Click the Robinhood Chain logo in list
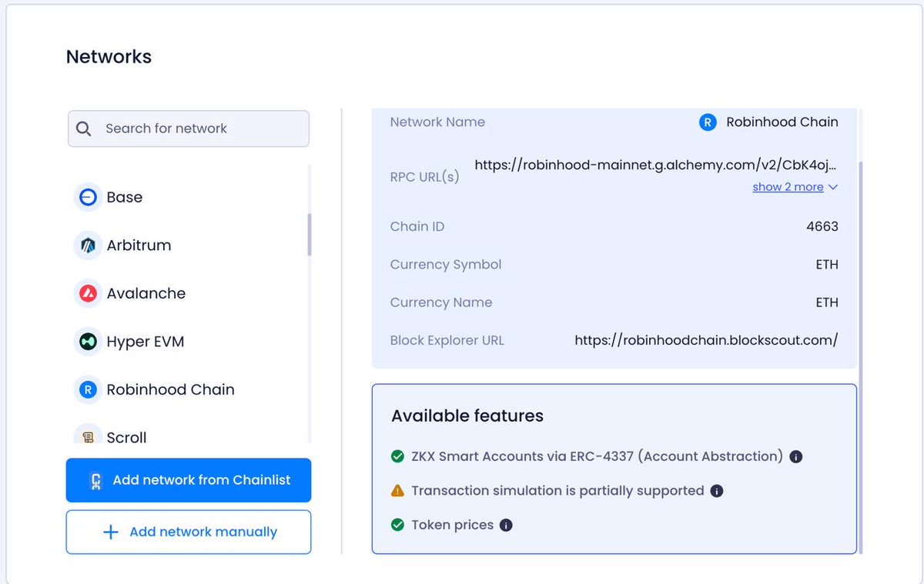 click(x=88, y=389)
